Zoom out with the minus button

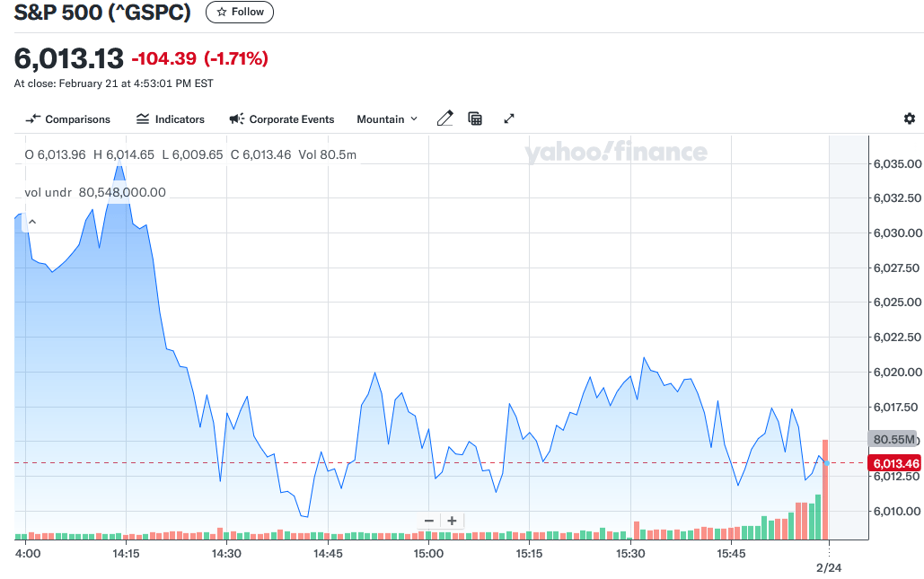pyautogui.click(x=429, y=521)
